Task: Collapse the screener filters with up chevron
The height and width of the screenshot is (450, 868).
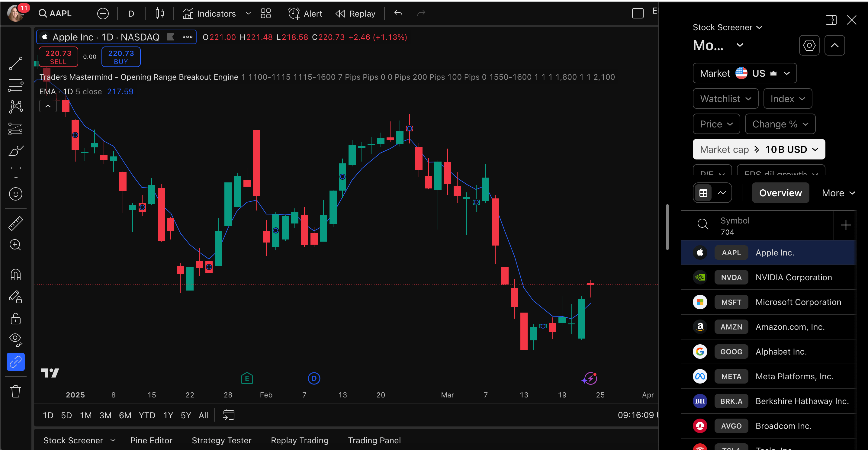Action: tap(834, 45)
